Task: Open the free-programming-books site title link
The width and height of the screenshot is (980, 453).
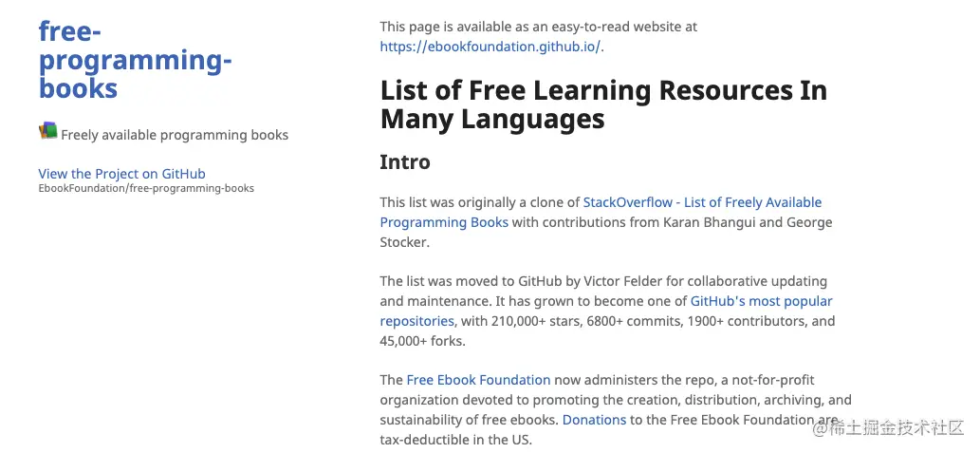Action: [135, 60]
